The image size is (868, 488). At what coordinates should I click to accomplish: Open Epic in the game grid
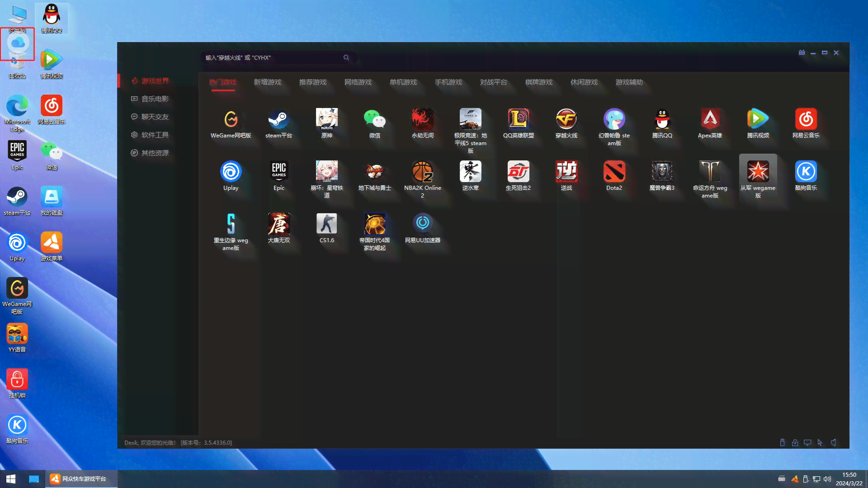point(279,176)
